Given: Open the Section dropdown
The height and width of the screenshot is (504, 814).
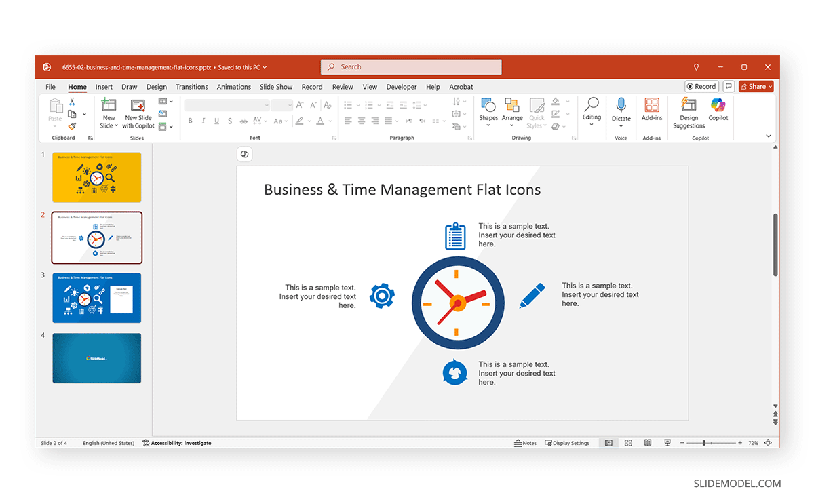Looking at the screenshot, I should (166, 126).
